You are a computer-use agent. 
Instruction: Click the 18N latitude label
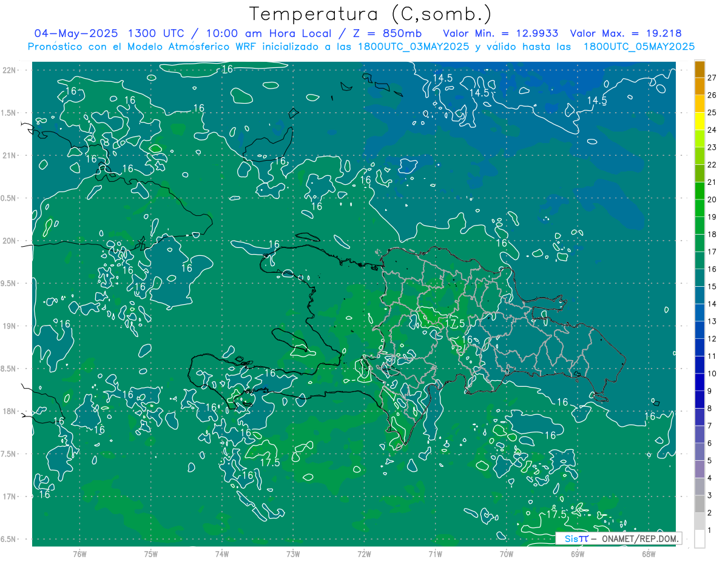point(10,412)
